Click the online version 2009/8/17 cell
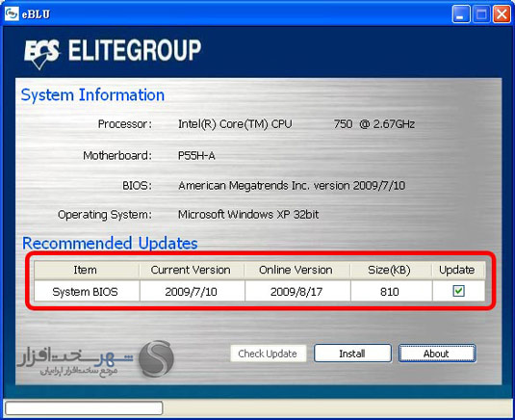The width and height of the screenshot is (515, 420). pos(297,291)
